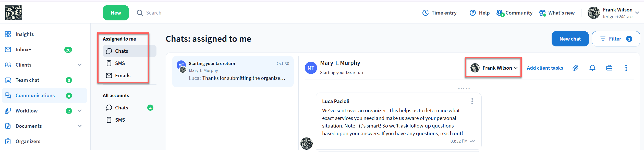Open the Frank Wilson assignee dropdown
Image resolution: width=644 pixels, height=152 pixels.
pyautogui.click(x=494, y=68)
